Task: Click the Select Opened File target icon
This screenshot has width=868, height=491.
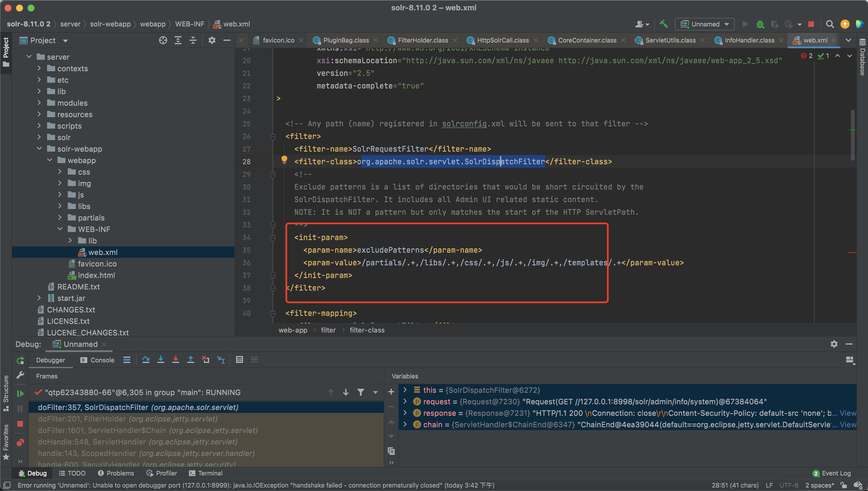Action: (163, 40)
